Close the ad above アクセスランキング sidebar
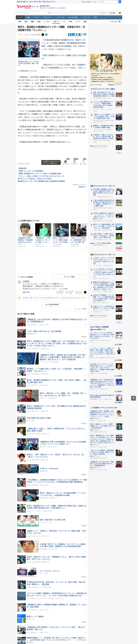 tap(121, 55)
